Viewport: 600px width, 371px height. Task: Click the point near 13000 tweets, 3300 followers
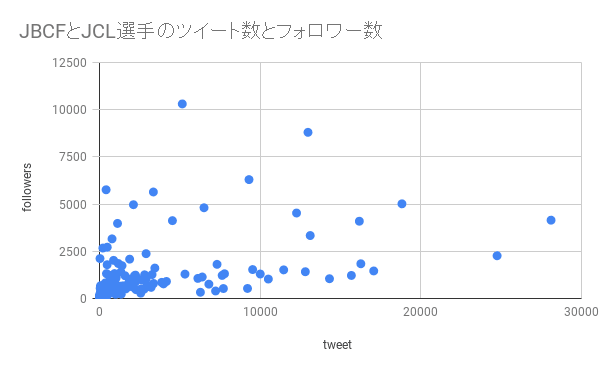tap(310, 235)
